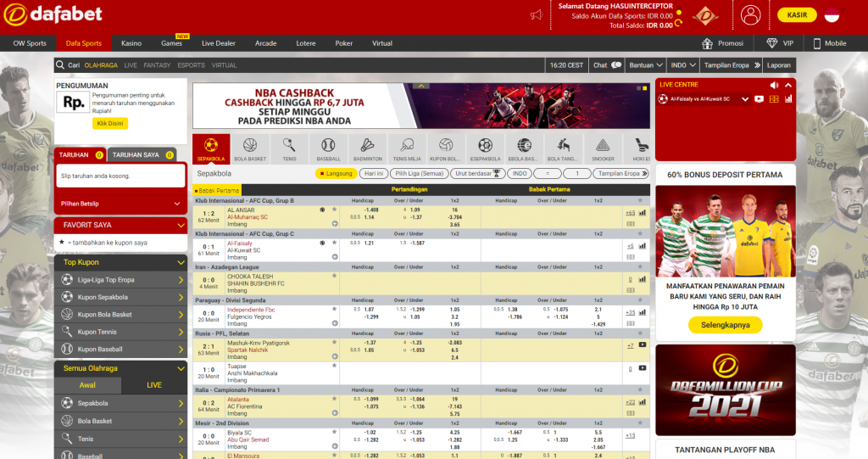Screen dimensions: 868x459
Task: Collapse the Favorit Saya panel
Action: click(x=181, y=225)
